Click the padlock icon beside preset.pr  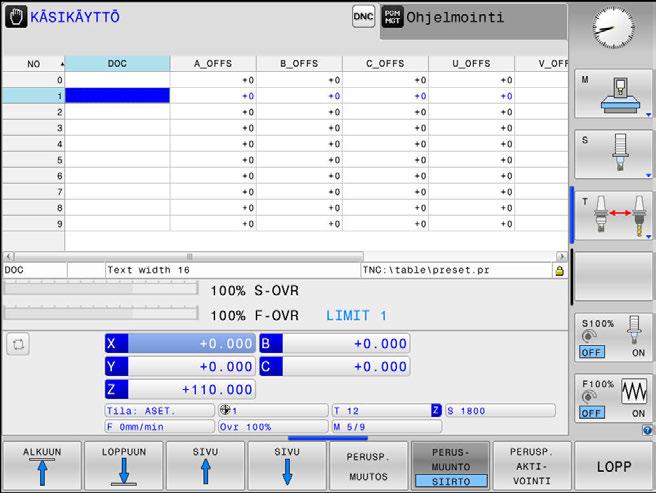pos(559,271)
